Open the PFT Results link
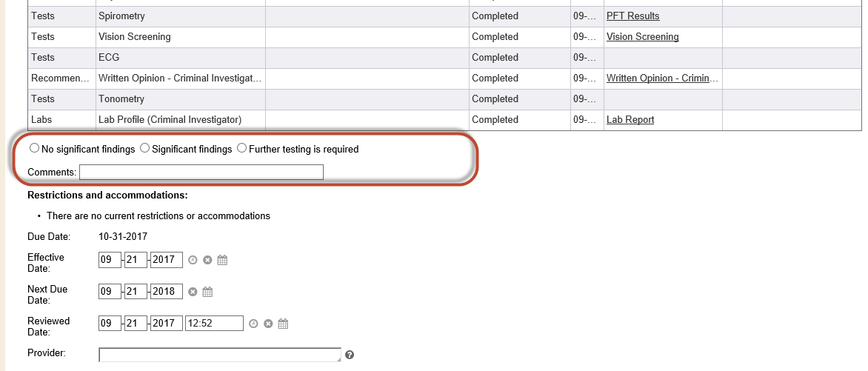Screen dimensions: 868x371 pyautogui.click(x=632, y=16)
